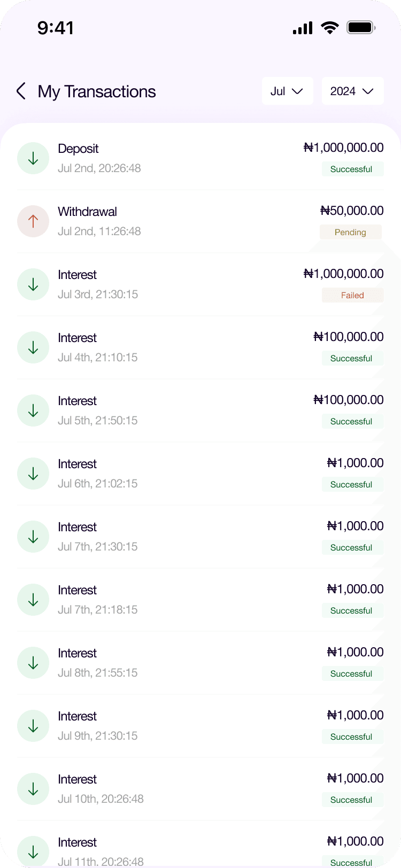The width and height of the screenshot is (401, 868).
Task: Click the ₦50,000.00 withdrawal amount
Action: pyautogui.click(x=352, y=211)
